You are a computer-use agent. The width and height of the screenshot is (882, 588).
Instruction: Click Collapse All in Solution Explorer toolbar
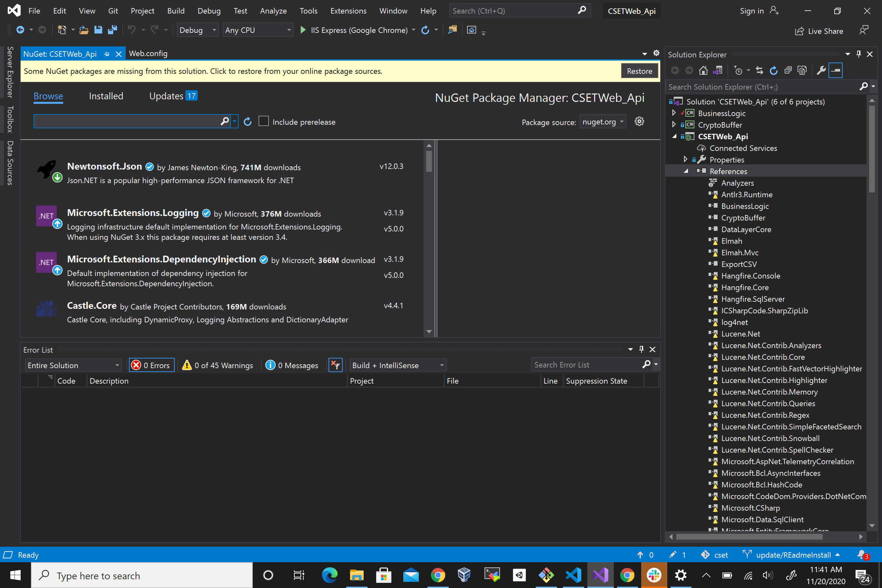pos(788,71)
